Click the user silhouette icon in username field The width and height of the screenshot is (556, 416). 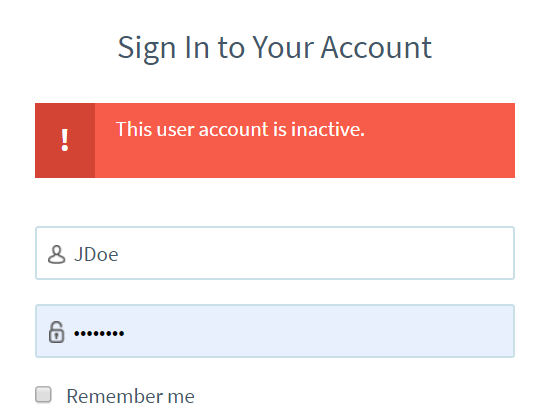pyautogui.click(x=56, y=254)
